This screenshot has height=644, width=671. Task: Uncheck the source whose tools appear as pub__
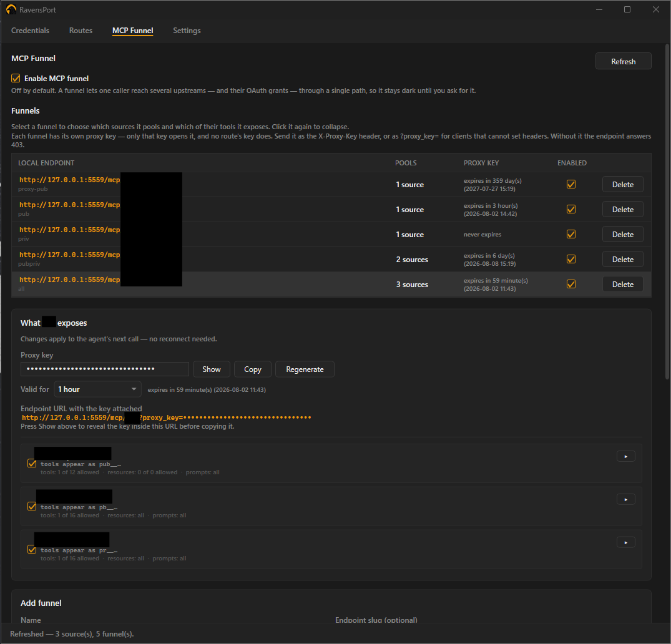[x=32, y=464]
